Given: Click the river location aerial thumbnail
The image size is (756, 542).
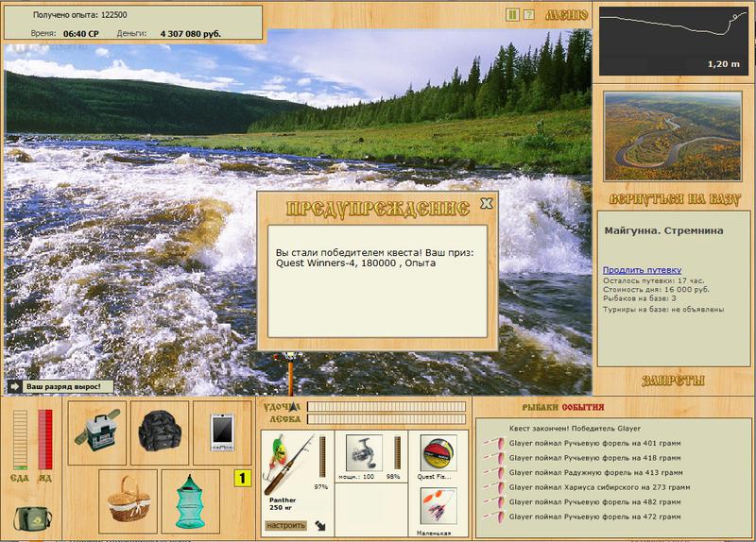Looking at the screenshot, I should pos(673,136).
